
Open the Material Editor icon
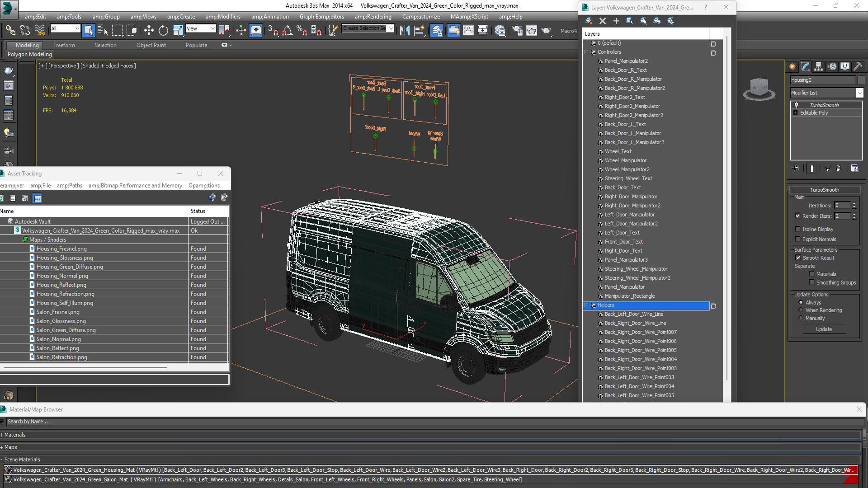pyautogui.click(x=500, y=30)
